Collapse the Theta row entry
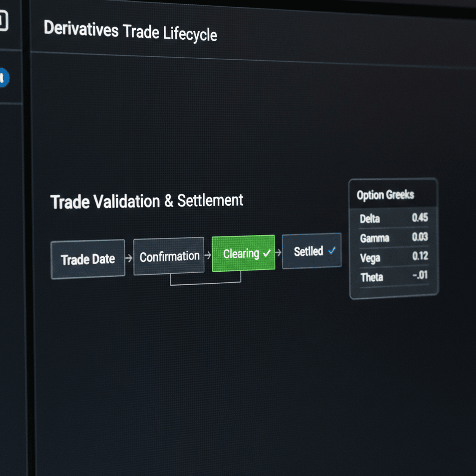 point(393,277)
